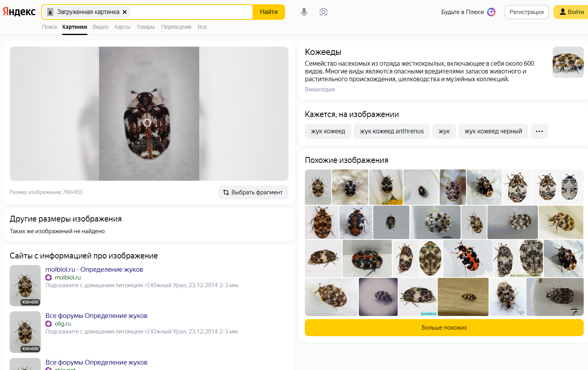Open the olig.ru domain link

pos(63,324)
